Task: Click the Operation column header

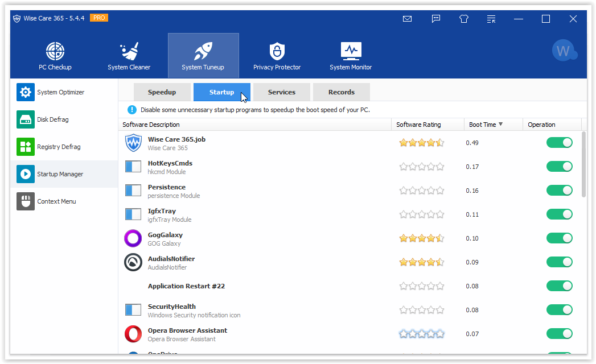Action: (552, 125)
